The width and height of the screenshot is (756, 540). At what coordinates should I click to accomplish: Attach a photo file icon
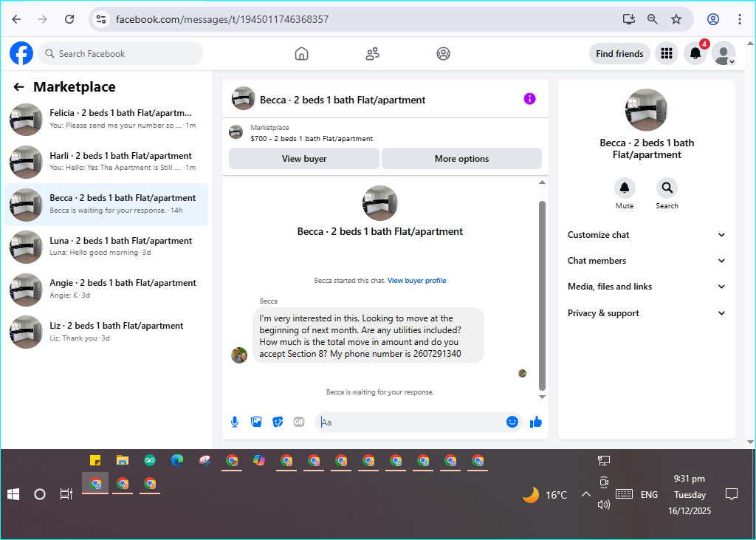point(256,423)
